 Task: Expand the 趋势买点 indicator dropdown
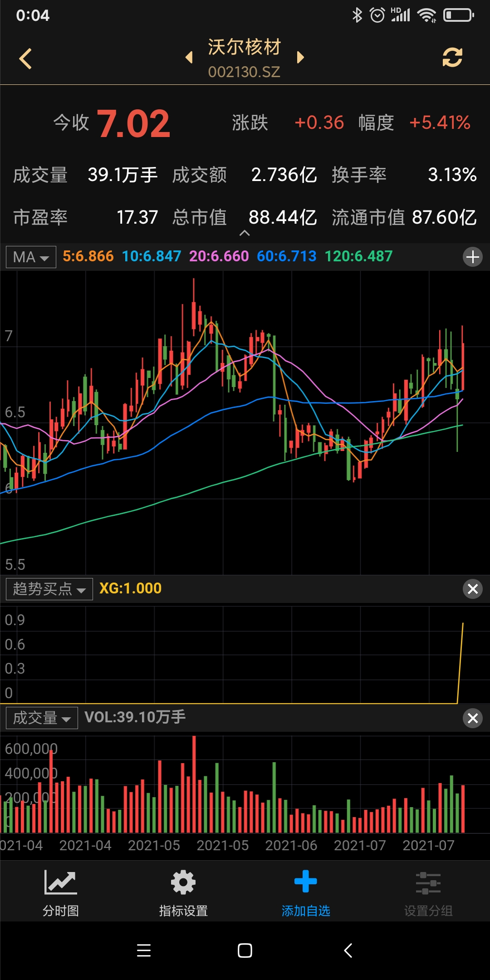49,589
